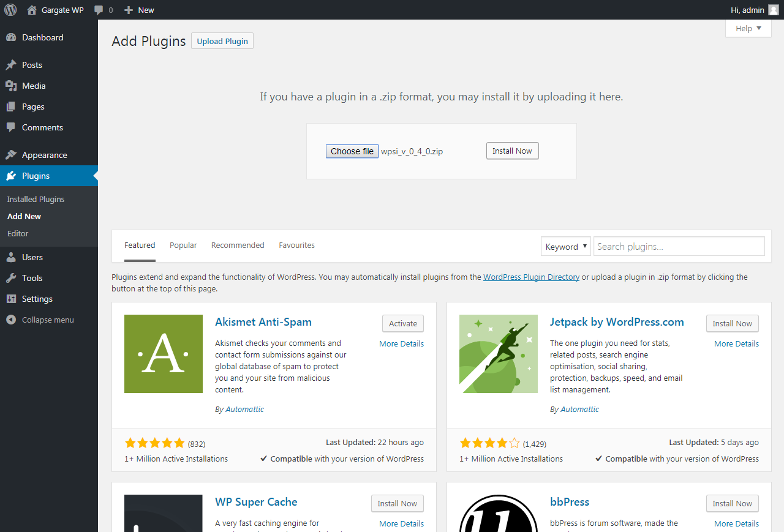Open the comments bubble icon in admin bar
This screenshot has height=532, width=784.
click(99, 10)
